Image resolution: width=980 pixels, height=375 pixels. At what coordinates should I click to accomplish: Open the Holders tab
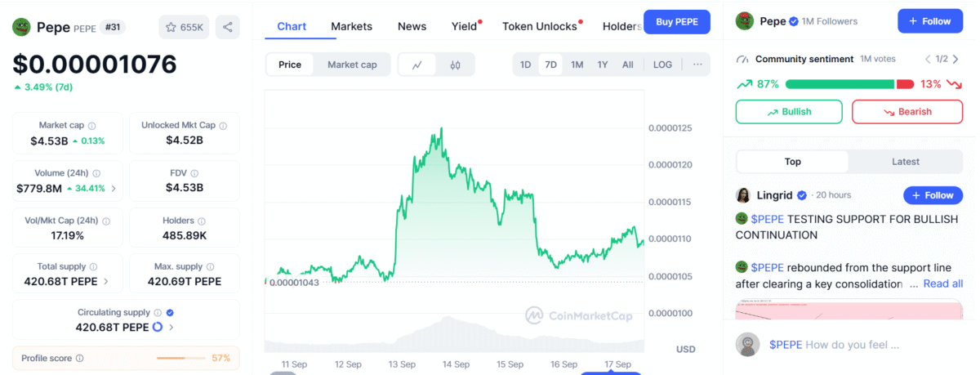tap(621, 26)
